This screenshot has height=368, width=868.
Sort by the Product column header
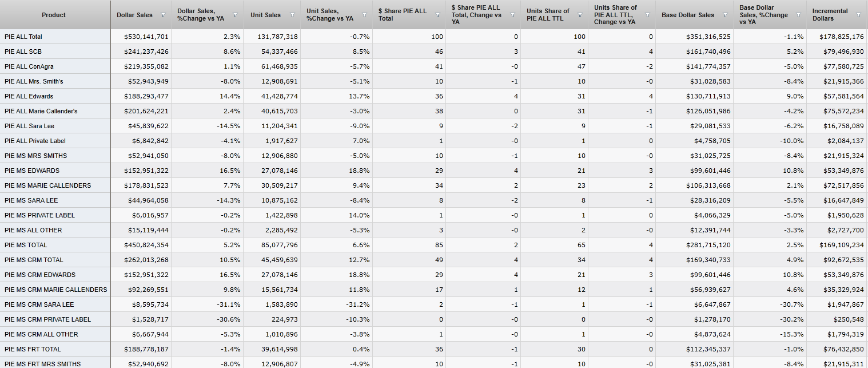pos(54,15)
